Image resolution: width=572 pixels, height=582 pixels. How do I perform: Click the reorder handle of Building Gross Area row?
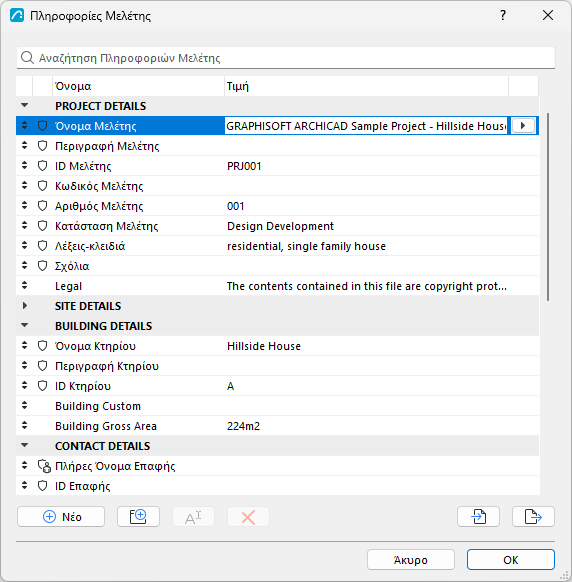tap(24, 425)
